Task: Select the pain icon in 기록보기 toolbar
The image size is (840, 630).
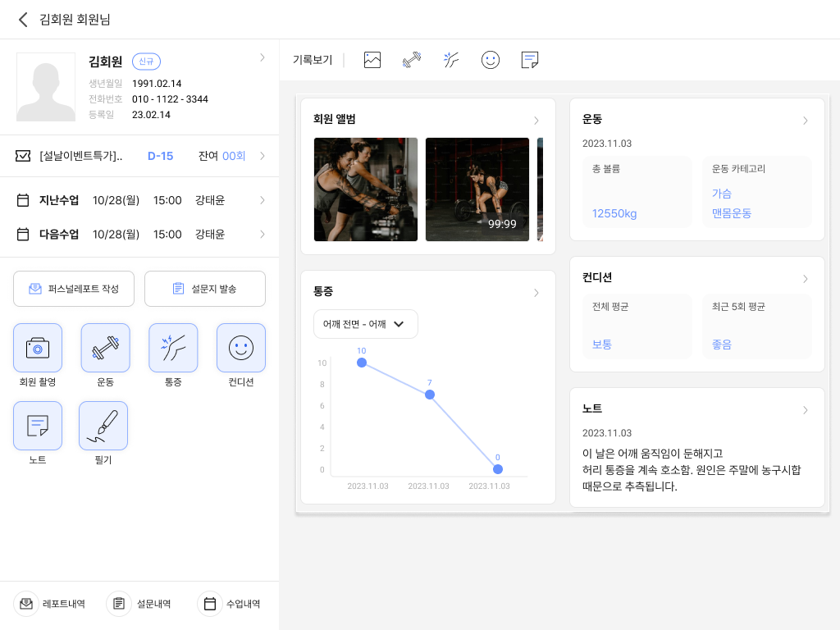Action: [451, 59]
